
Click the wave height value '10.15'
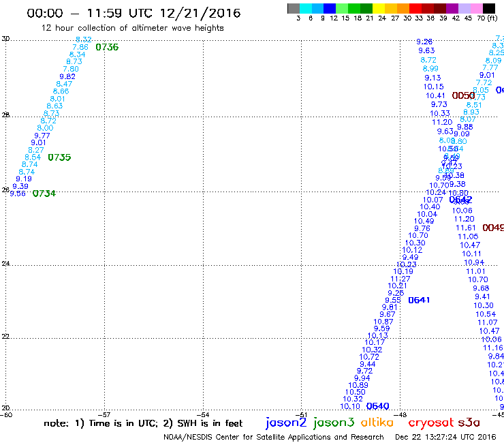[x=433, y=87]
